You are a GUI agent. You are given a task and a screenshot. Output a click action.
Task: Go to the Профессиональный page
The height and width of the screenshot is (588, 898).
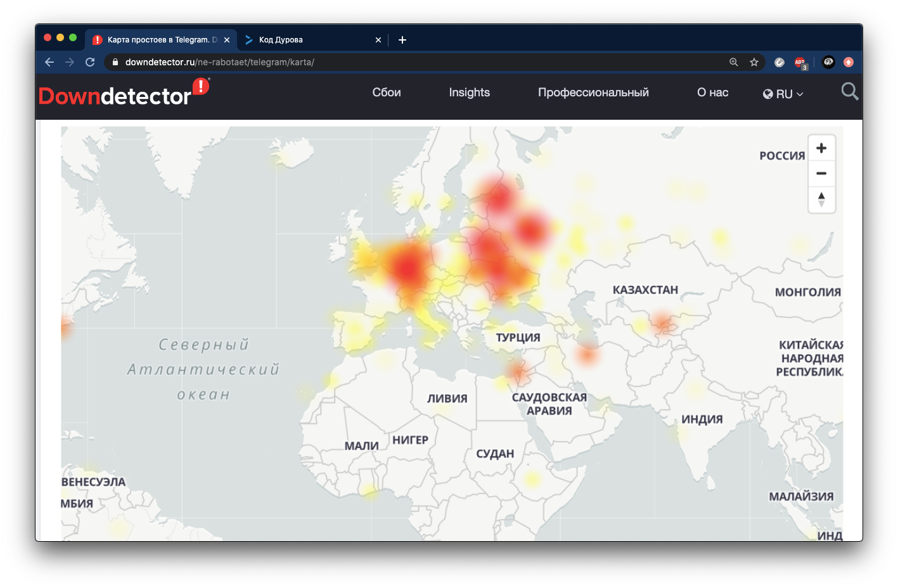coord(593,93)
